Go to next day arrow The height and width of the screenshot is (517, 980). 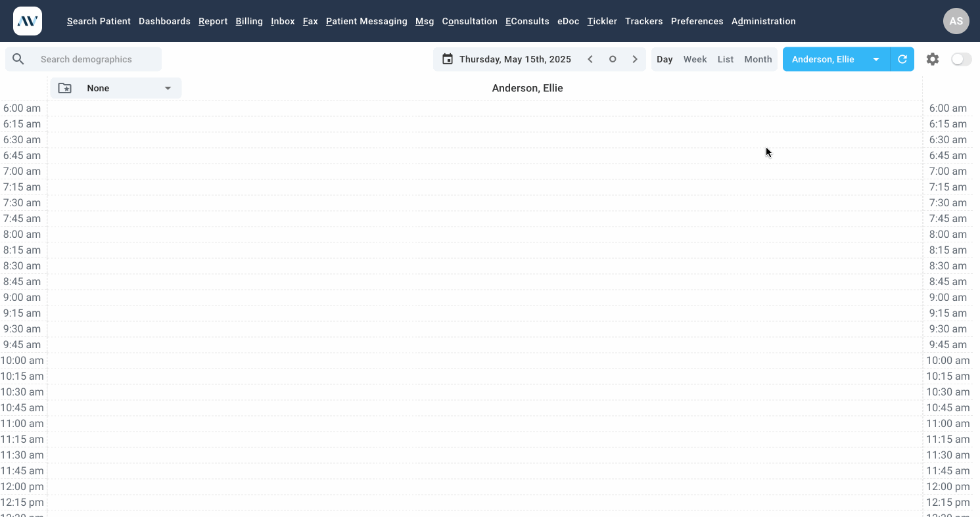point(635,59)
